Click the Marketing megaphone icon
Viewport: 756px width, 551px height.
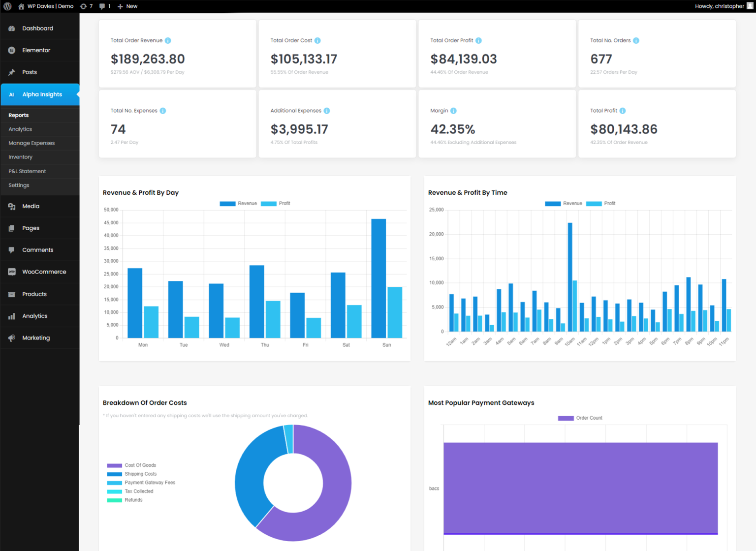coord(11,337)
